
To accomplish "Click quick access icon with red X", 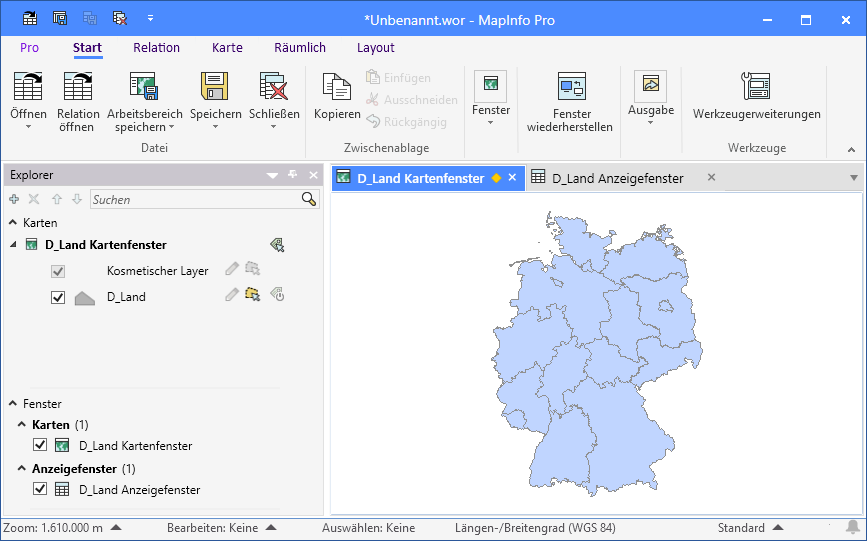I will coord(120,19).
